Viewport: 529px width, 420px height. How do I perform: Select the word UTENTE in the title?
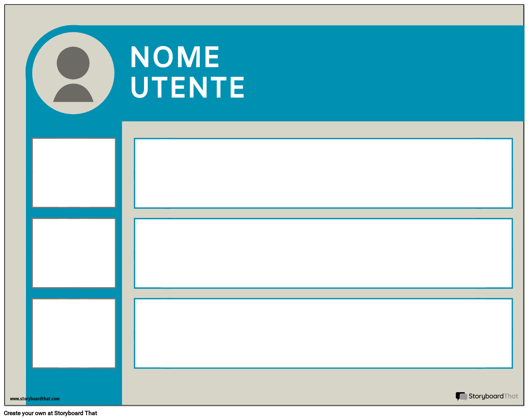click(187, 88)
